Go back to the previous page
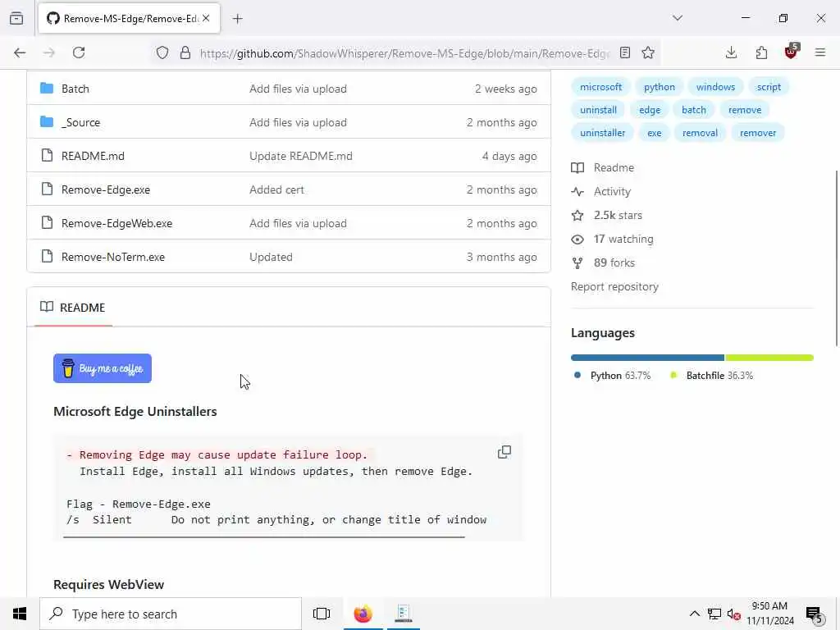840x630 pixels. (20, 52)
